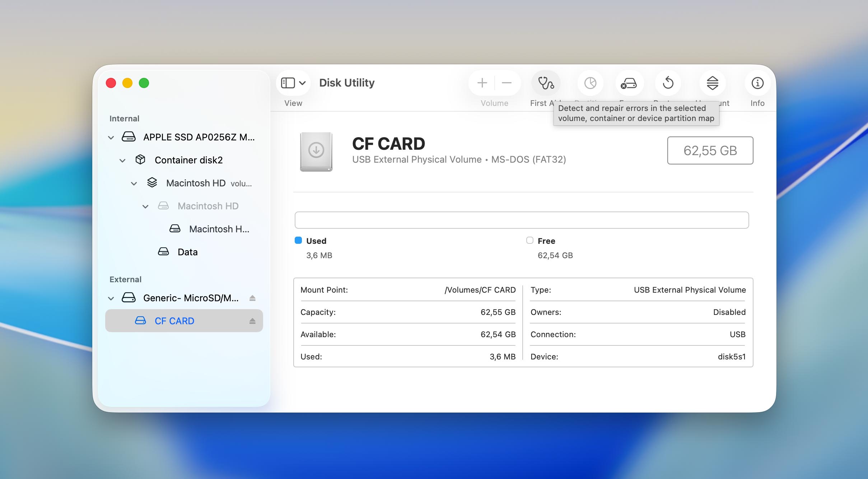Eject the CF CARD volume
Image resolution: width=868 pixels, height=479 pixels.
[252, 321]
